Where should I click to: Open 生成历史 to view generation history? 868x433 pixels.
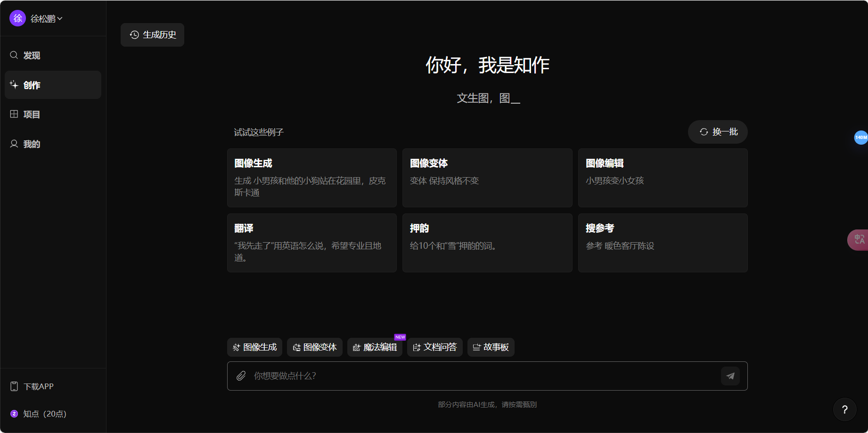(x=152, y=34)
